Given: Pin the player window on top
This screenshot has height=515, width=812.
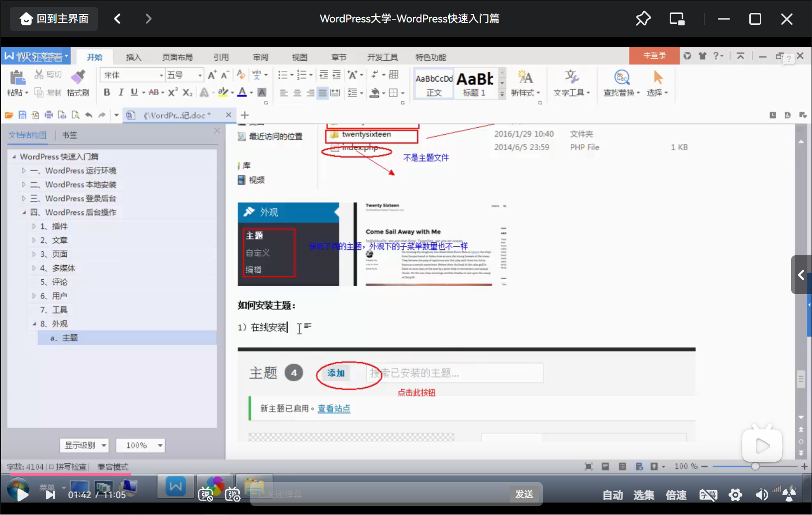Looking at the screenshot, I should point(643,19).
